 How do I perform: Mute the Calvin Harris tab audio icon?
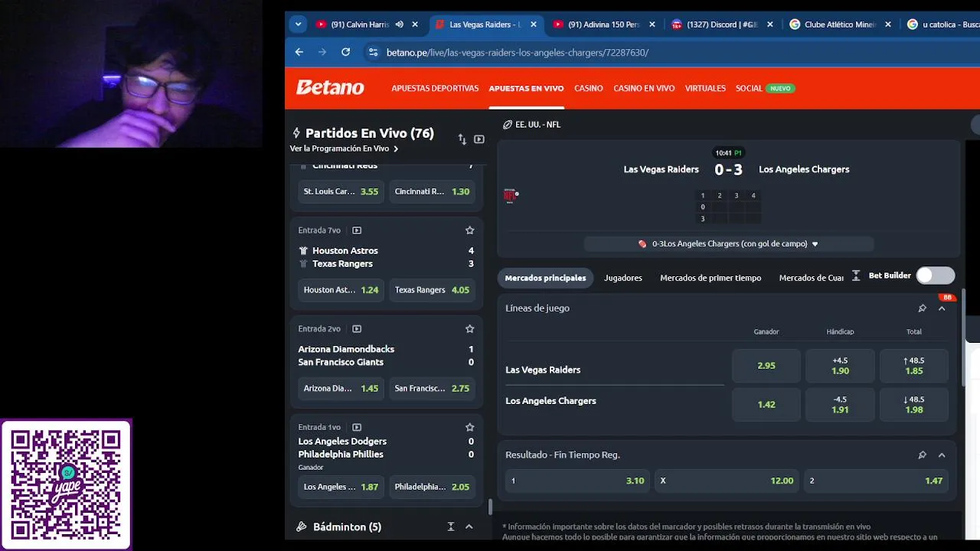coord(400,24)
